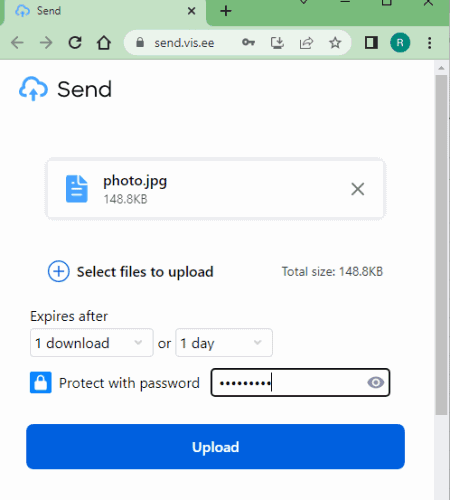The image size is (450, 500).
Task: Click the Upload button
Action: 215,447
